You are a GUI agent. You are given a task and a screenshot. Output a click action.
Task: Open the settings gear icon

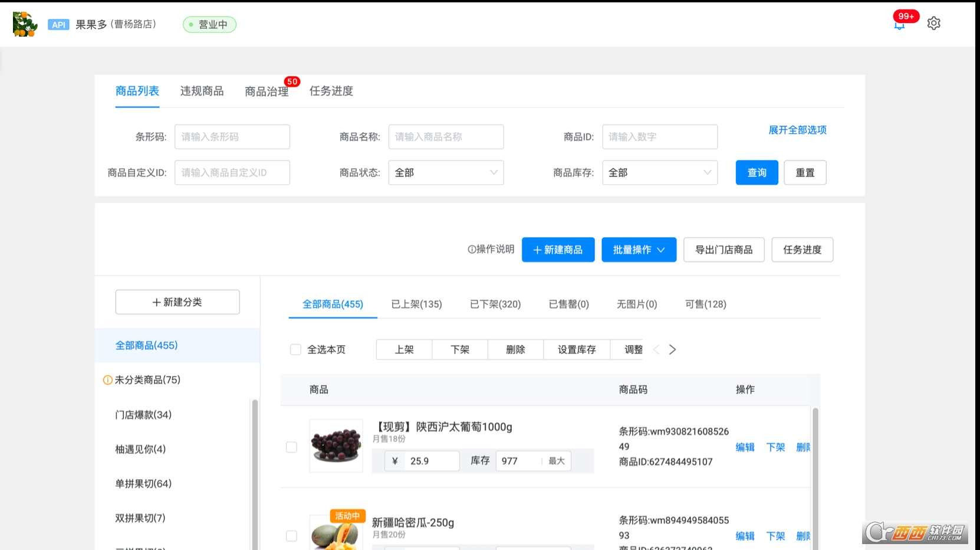click(x=933, y=22)
